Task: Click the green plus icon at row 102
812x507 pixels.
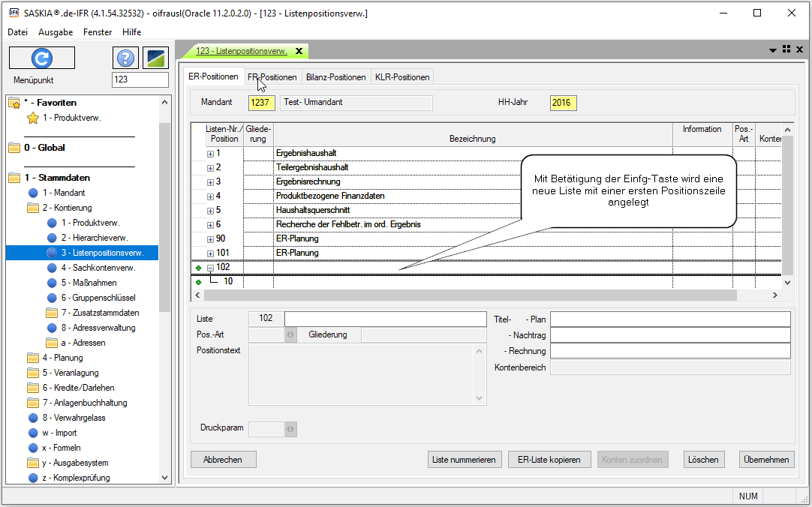Action: click(199, 268)
